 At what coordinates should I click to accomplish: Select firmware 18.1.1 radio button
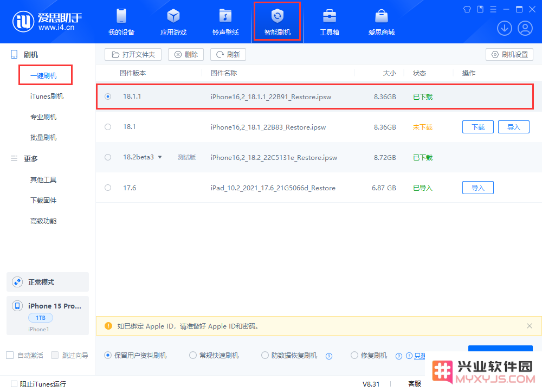108,97
